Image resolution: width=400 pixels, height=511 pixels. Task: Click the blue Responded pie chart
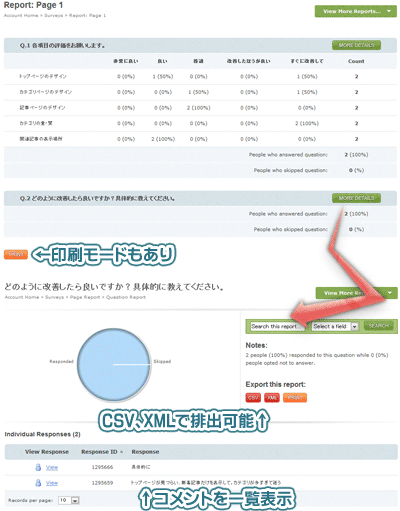[x=114, y=364]
